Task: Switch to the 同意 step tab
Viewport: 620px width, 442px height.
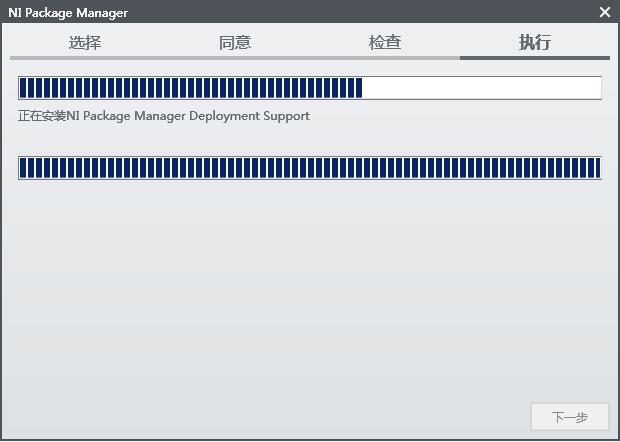Action: [x=235, y=42]
